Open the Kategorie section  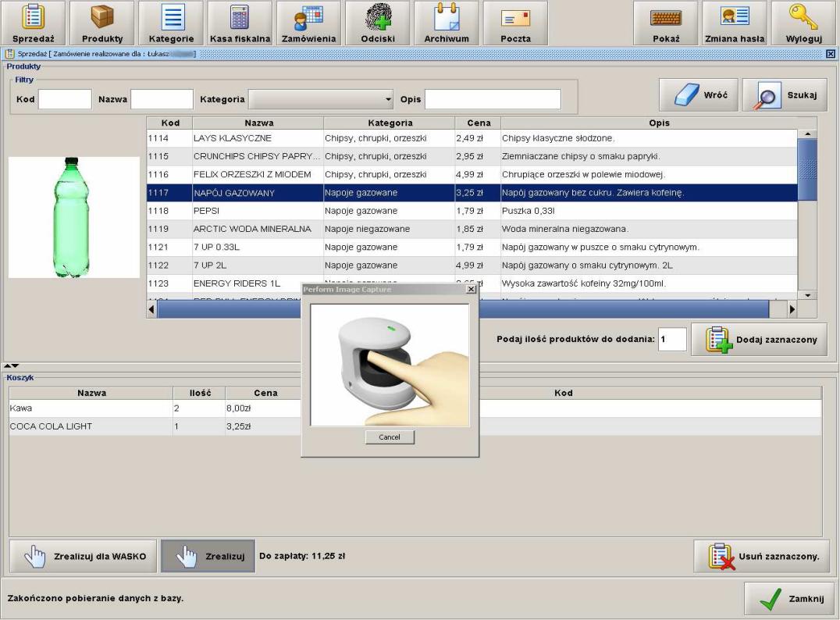pos(172,23)
